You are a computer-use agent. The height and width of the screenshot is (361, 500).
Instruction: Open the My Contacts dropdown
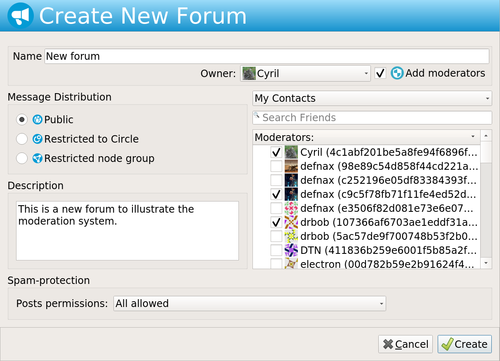tap(372, 98)
